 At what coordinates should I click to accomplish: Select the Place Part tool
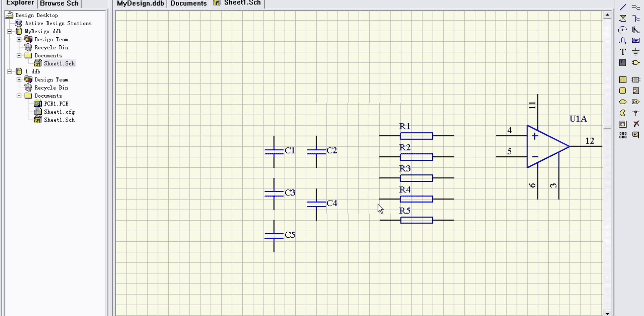636,63
